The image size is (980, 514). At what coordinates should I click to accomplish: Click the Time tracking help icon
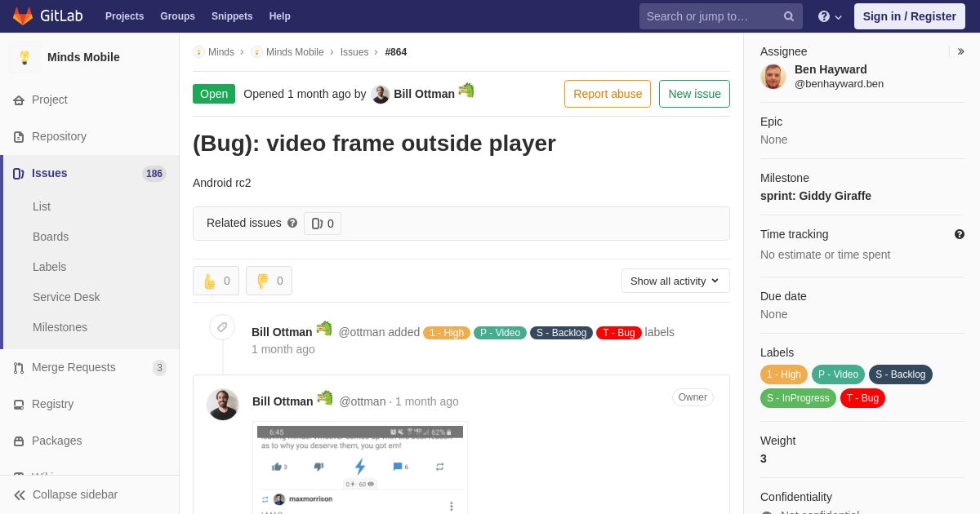[960, 234]
